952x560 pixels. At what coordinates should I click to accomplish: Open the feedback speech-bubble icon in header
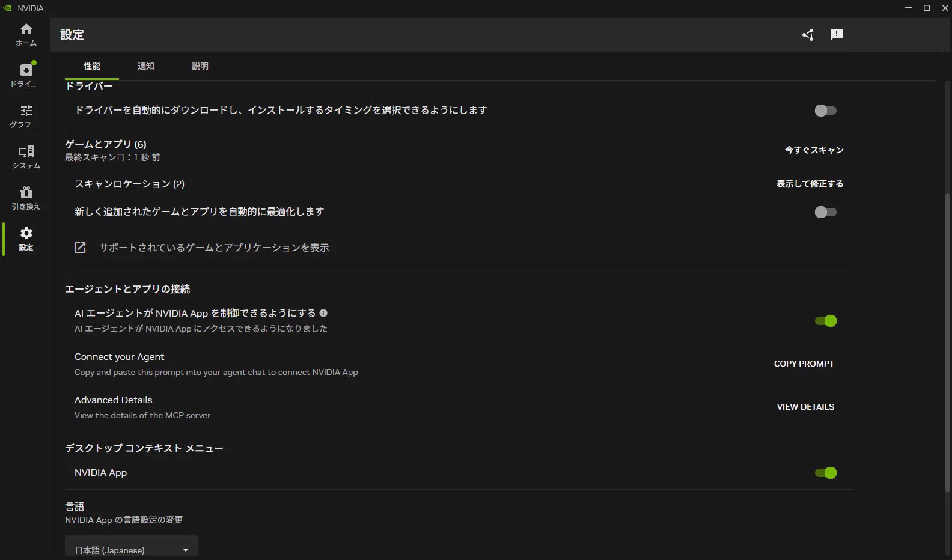pyautogui.click(x=837, y=35)
